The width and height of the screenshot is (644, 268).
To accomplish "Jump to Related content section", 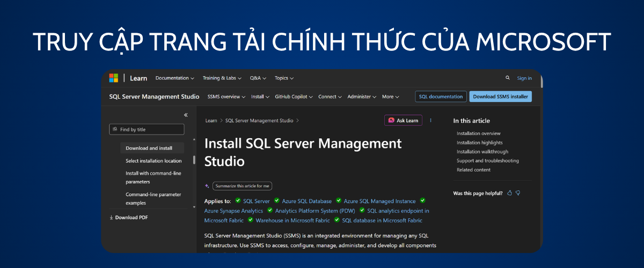I will tap(473, 170).
